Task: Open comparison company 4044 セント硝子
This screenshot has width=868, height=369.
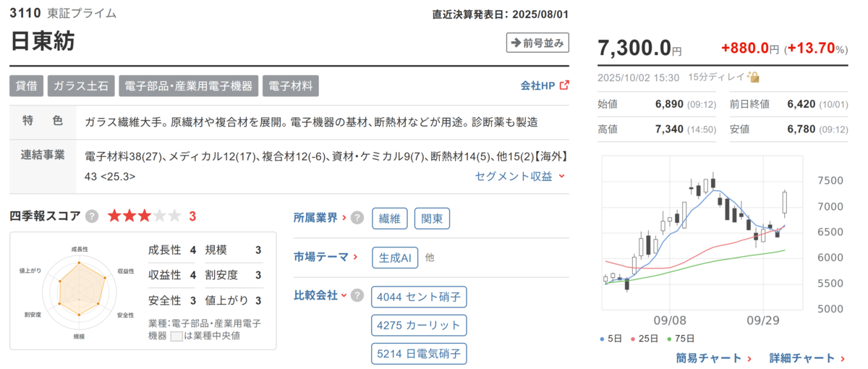Action: pyautogui.click(x=419, y=296)
